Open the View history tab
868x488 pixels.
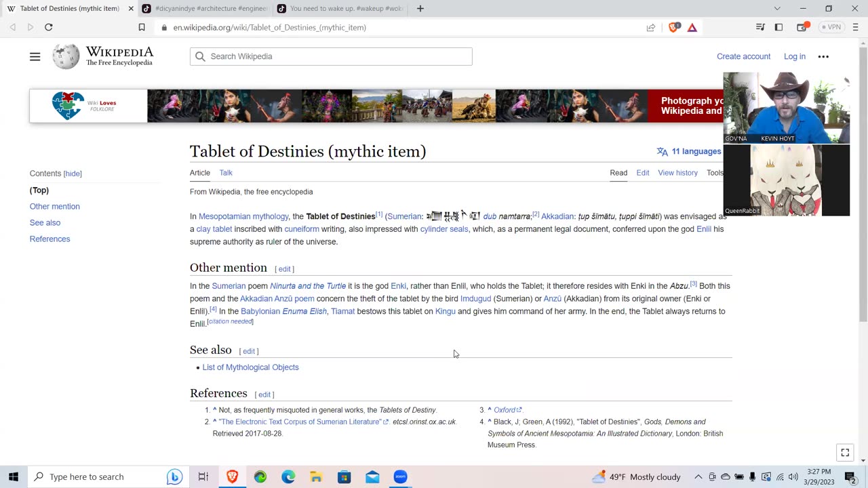pos(677,173)
